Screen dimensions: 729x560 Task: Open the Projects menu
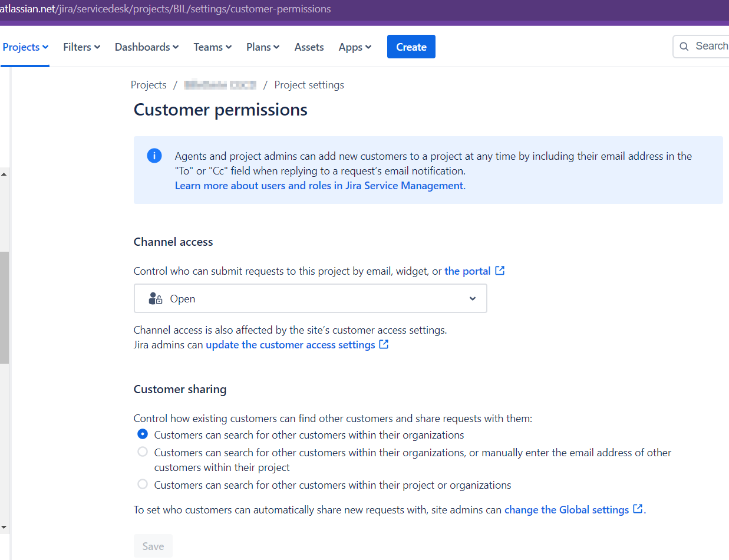tap(25, 47)
